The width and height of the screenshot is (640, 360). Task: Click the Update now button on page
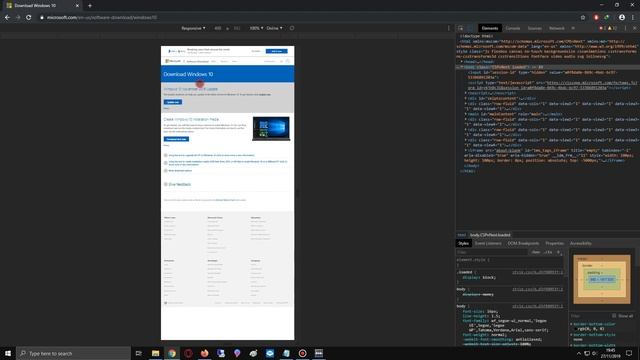click(173, 102)
